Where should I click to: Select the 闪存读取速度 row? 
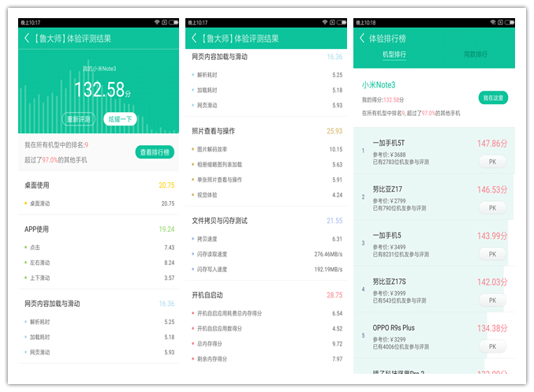(x=266, y=254)
